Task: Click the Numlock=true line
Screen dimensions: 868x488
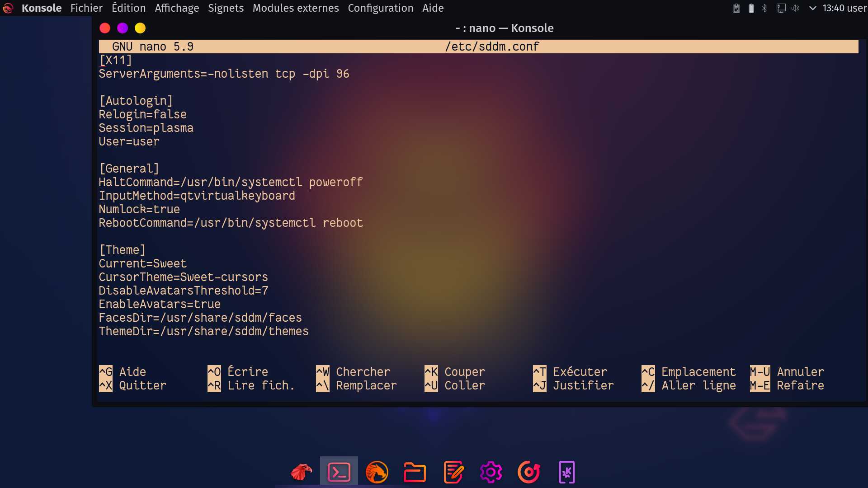Action: pyautogui.click(x=139, y=209)
